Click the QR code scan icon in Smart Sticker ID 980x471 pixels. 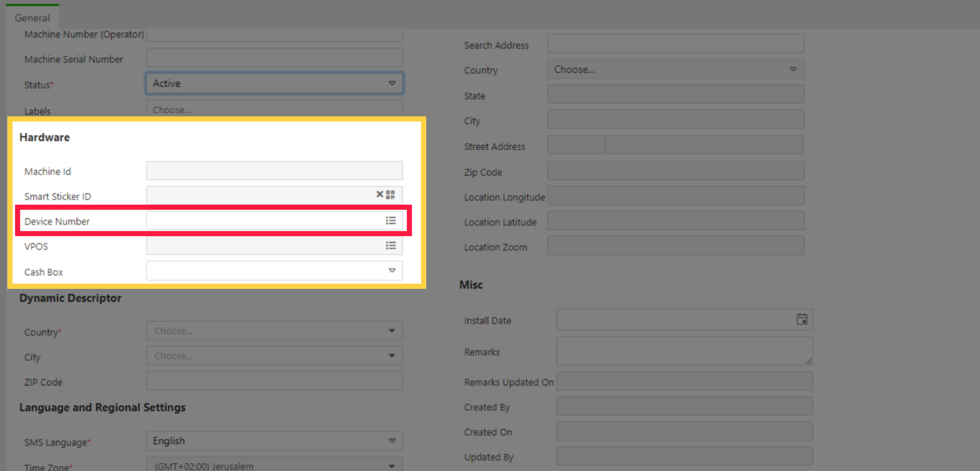pos(390,195)
